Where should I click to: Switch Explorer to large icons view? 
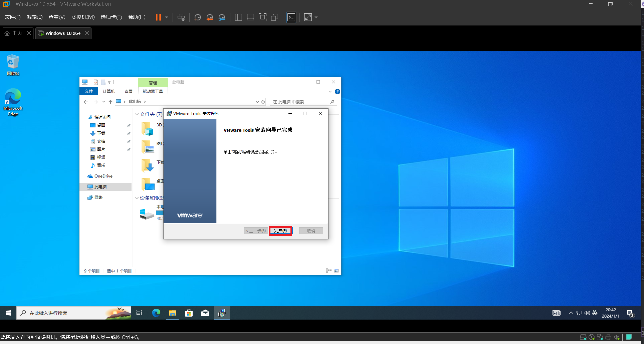pyautogui.click(x=336, y=271)
